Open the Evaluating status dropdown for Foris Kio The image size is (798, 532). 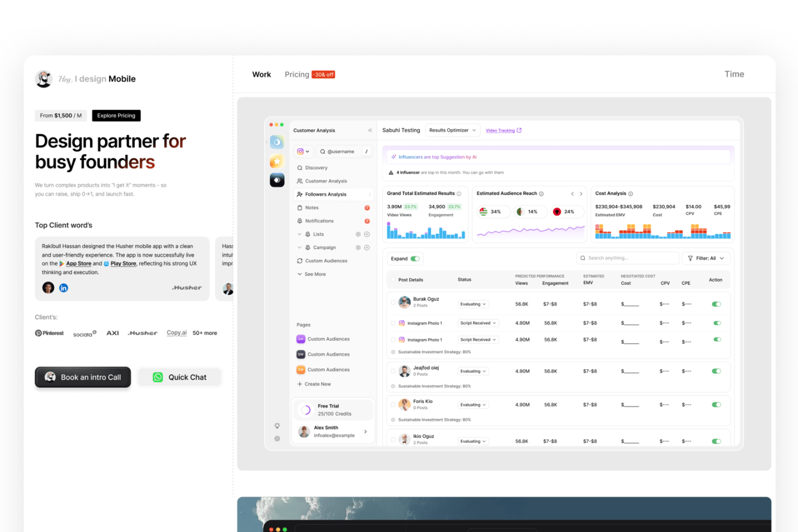(x=473, y=405)
